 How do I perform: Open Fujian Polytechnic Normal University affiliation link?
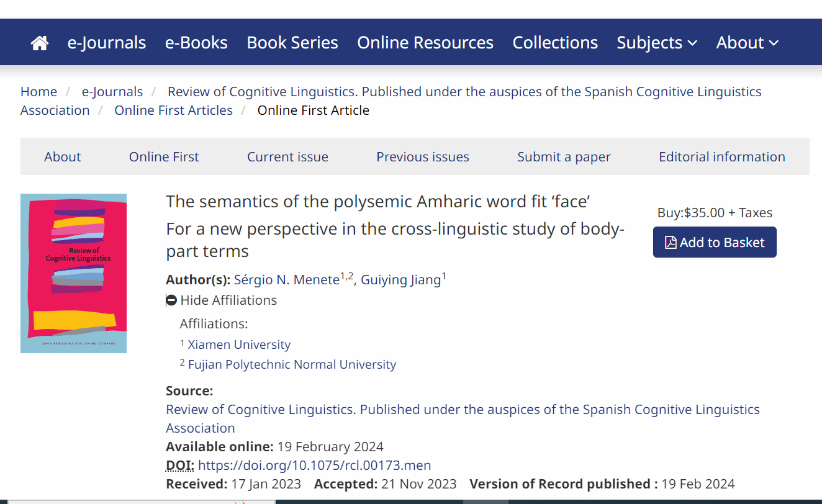click(x=292, y=364)
